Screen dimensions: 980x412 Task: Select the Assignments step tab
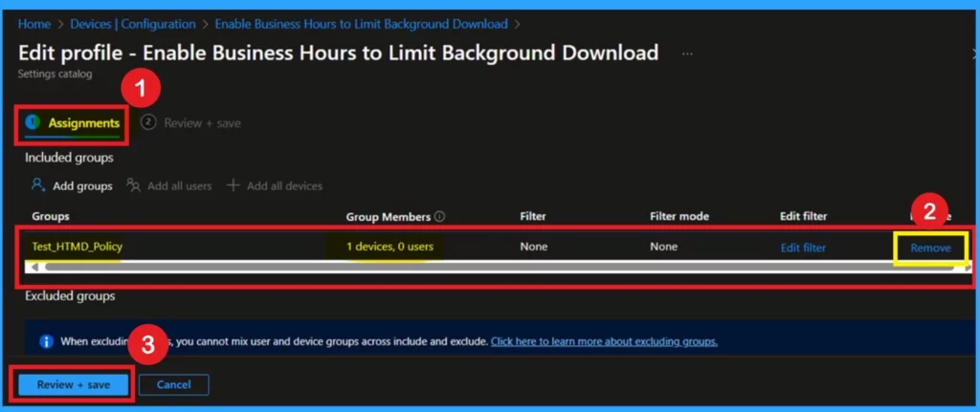(73, 123)
